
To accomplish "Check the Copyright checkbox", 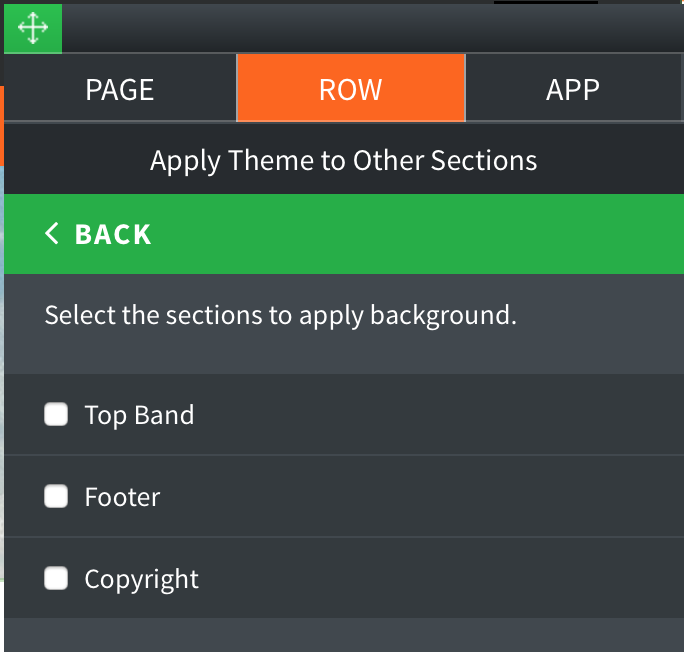I will [x=56, y=578].
